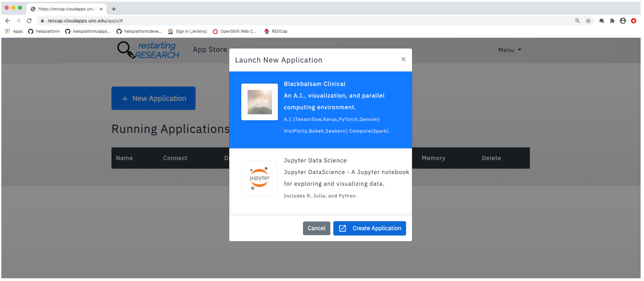Open the extensions puzzle piece icon

[x=612, y=21]
